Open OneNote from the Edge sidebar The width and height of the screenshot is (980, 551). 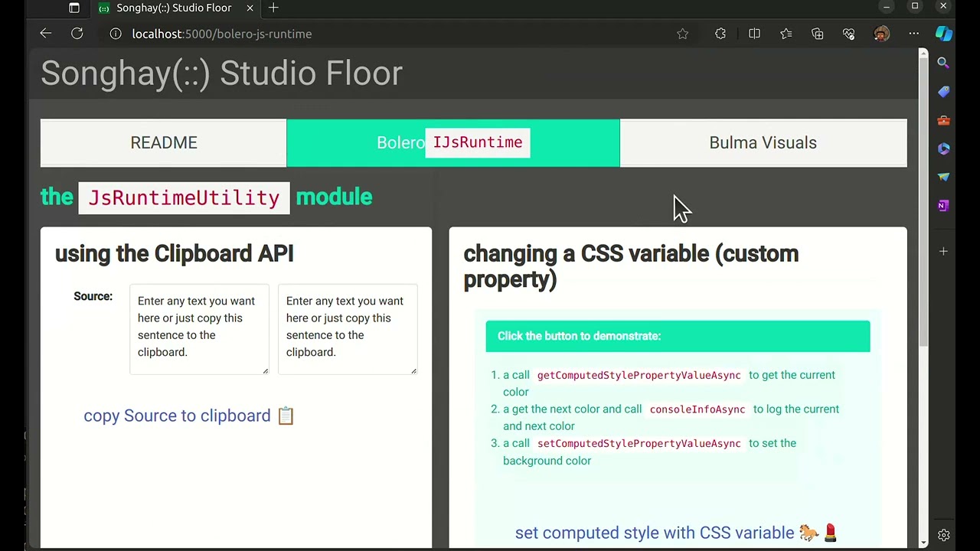click(x=943, y=206)
